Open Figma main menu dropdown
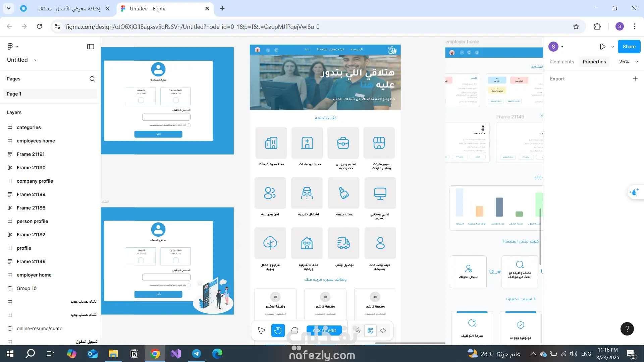Screen dimensions: 644x362 point(12,47)
